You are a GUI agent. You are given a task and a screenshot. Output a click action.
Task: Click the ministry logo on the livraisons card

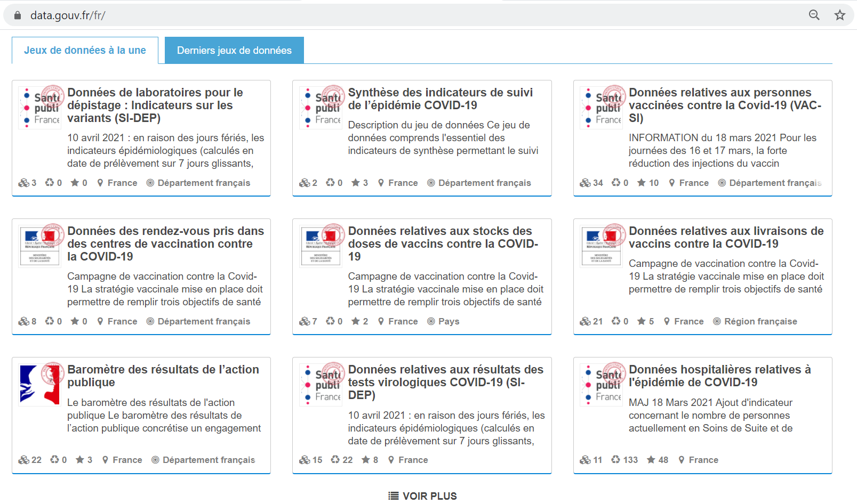[602, 246]
